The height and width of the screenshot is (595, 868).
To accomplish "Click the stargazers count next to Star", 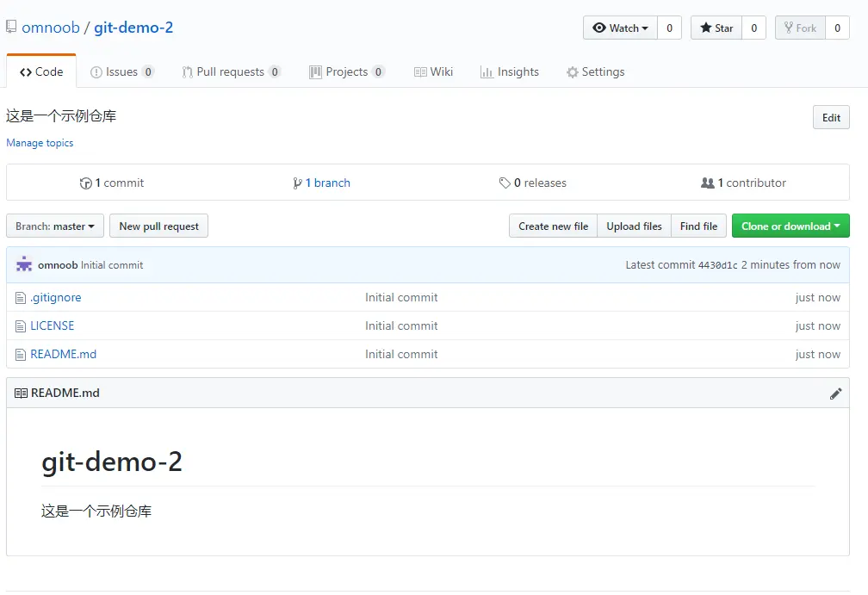I will [x=753, y=28].
